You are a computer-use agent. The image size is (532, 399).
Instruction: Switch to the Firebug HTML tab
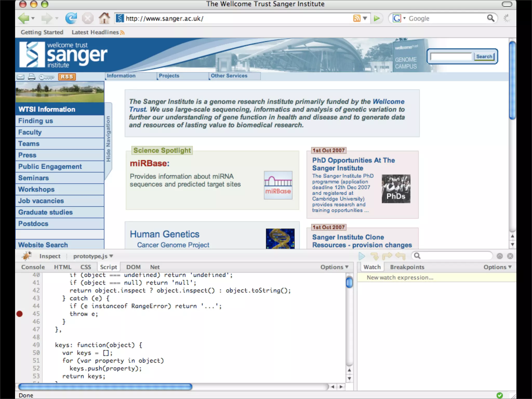coord(63,267)
